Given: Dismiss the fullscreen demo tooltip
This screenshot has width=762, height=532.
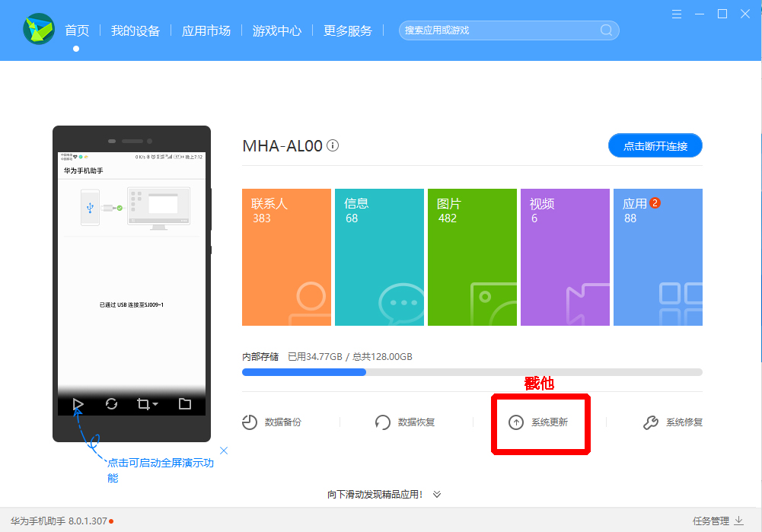Looking at the screenshot, I should pyautogui.click(x=224, y=451).
